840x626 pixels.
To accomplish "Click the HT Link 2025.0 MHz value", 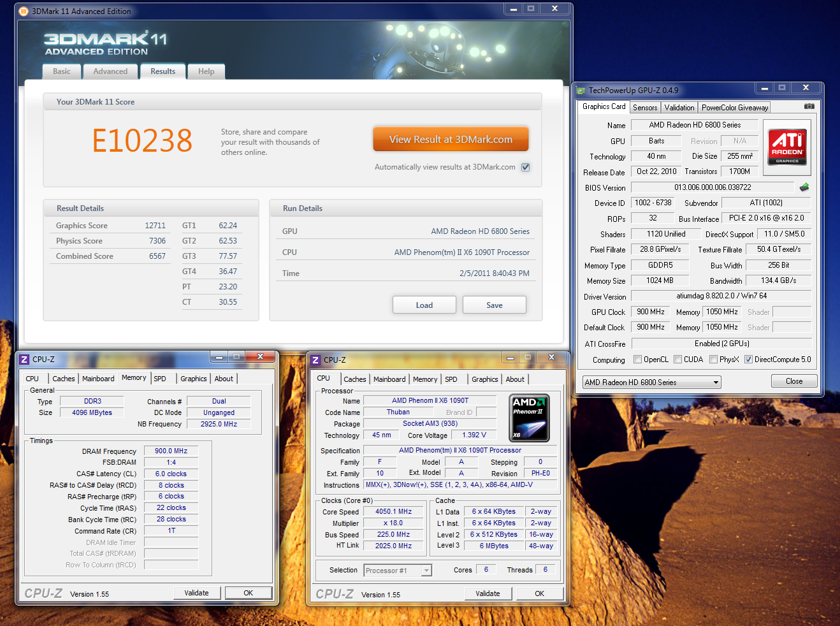I will [x=393, y=546].
